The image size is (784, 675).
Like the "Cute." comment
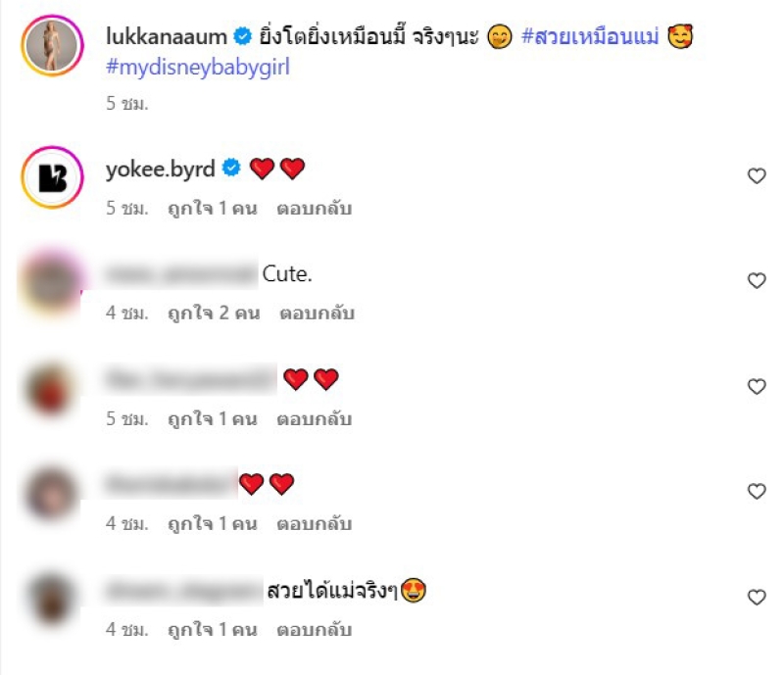[757, 280]
